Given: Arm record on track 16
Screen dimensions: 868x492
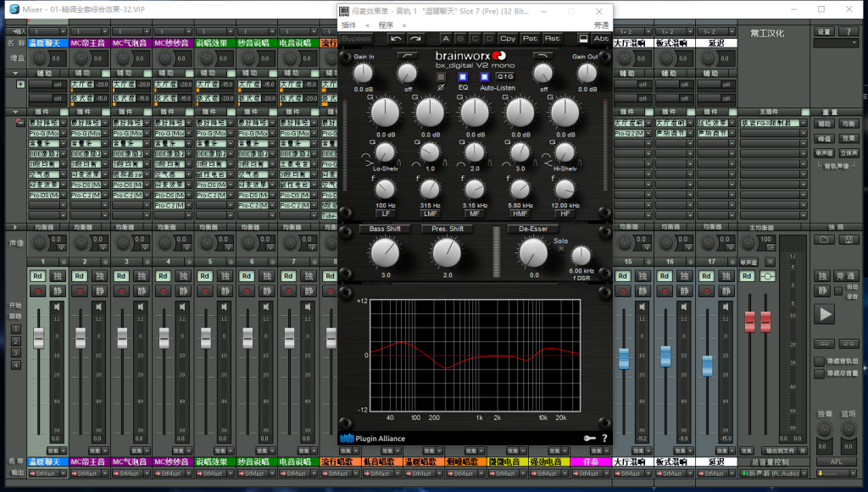Looking at the screenshot, I should (665, 290).
